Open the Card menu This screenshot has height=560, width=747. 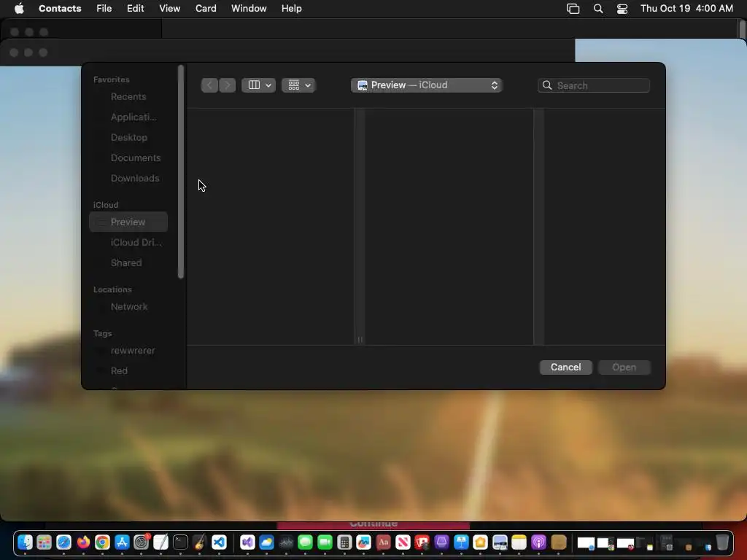[x=206, y=9]
